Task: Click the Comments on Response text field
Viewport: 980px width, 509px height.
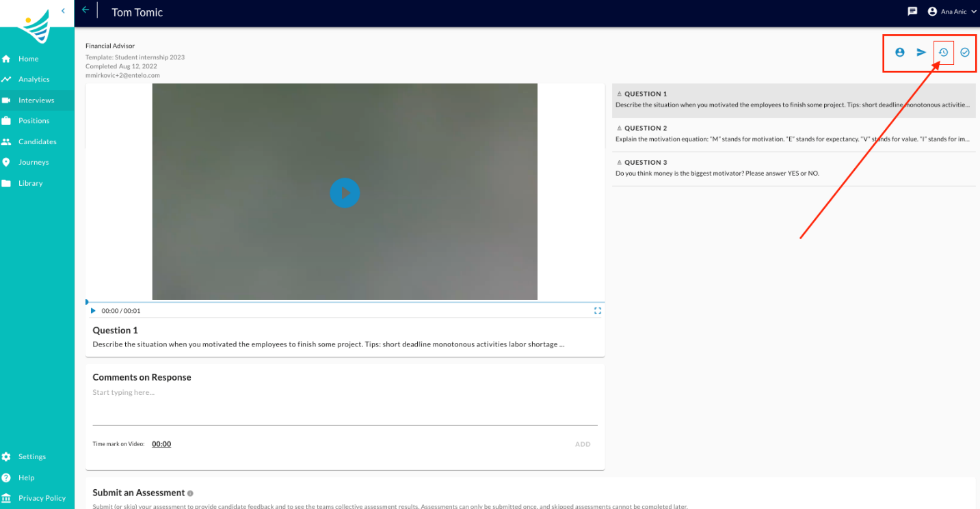Action: click(x=345, y=405)
